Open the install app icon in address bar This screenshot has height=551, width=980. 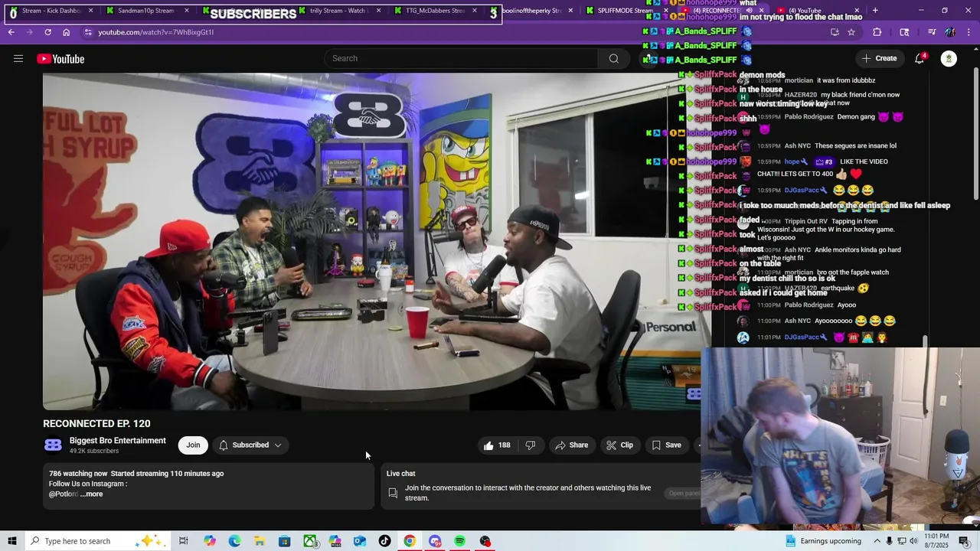tap(835, 32)
